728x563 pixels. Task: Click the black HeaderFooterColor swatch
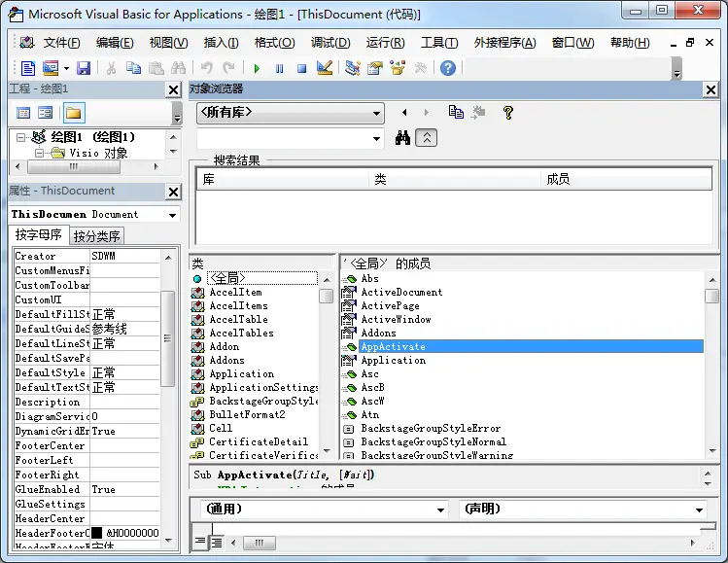coord(96,533)
